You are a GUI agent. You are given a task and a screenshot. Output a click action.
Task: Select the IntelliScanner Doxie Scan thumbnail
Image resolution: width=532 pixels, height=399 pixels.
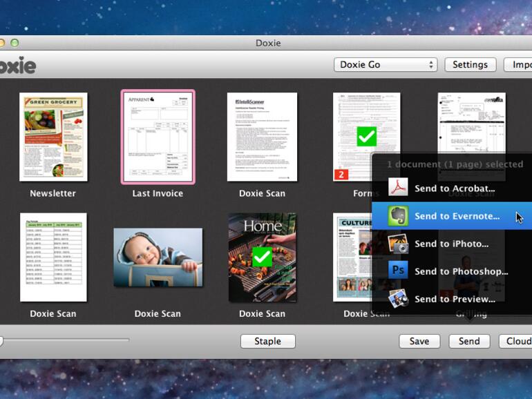[262, 137]
